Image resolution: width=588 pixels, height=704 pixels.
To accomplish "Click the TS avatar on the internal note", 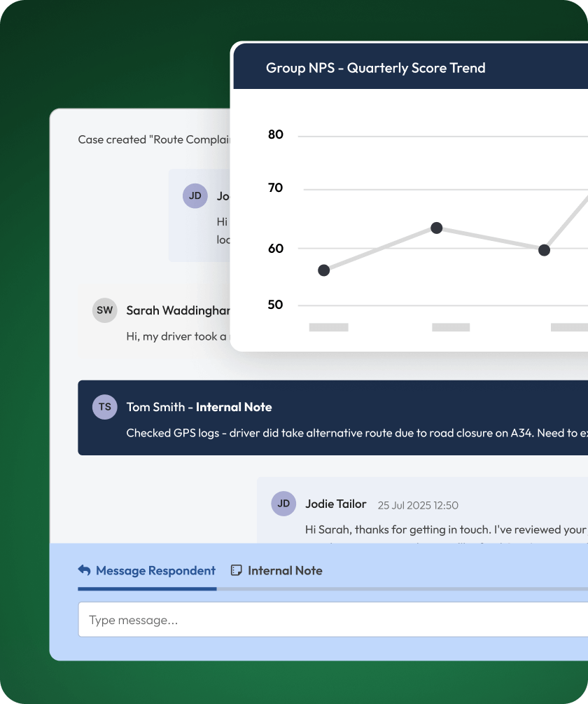I will [x=104, y=407].
